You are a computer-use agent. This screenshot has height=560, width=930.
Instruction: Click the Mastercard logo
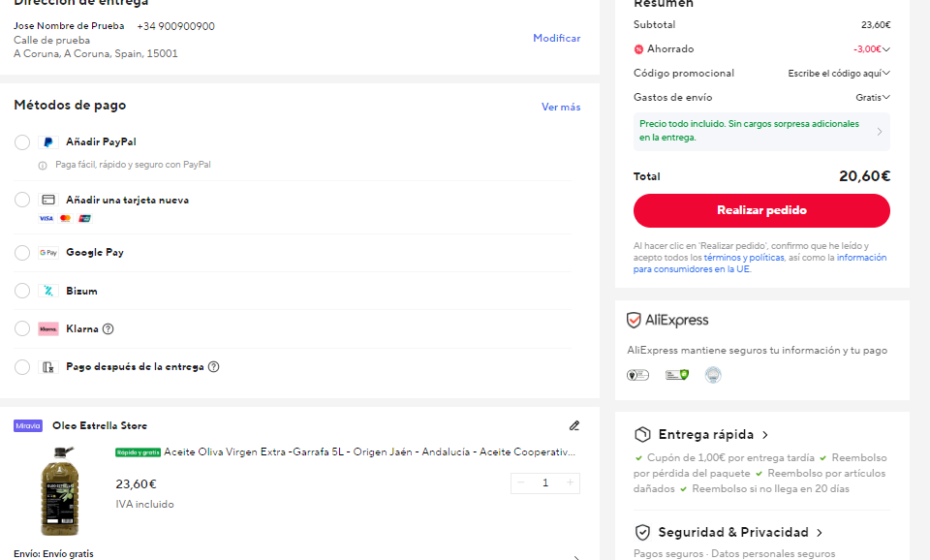pos(65,218)
